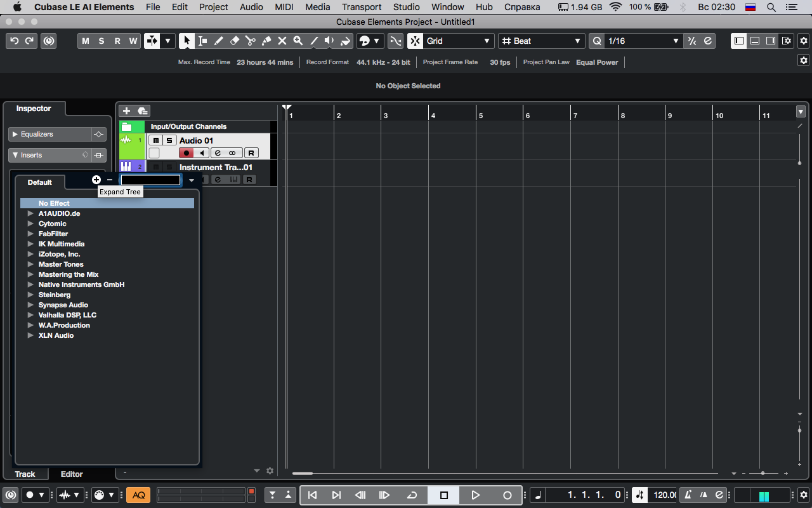The width and height of the screenshot is (812, 508).
Task: Toggle Mute on Audio 01 track
Action: [155, 140]
